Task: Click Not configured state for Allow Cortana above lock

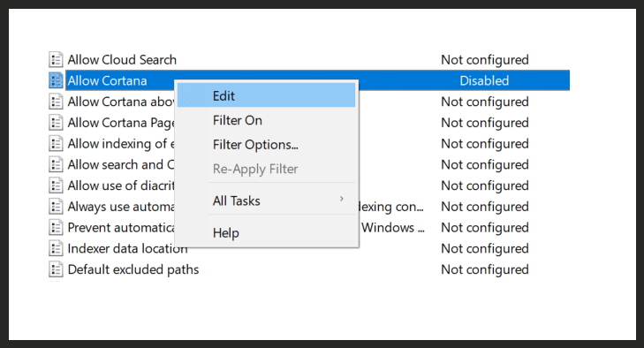Action: click(485, 102)
